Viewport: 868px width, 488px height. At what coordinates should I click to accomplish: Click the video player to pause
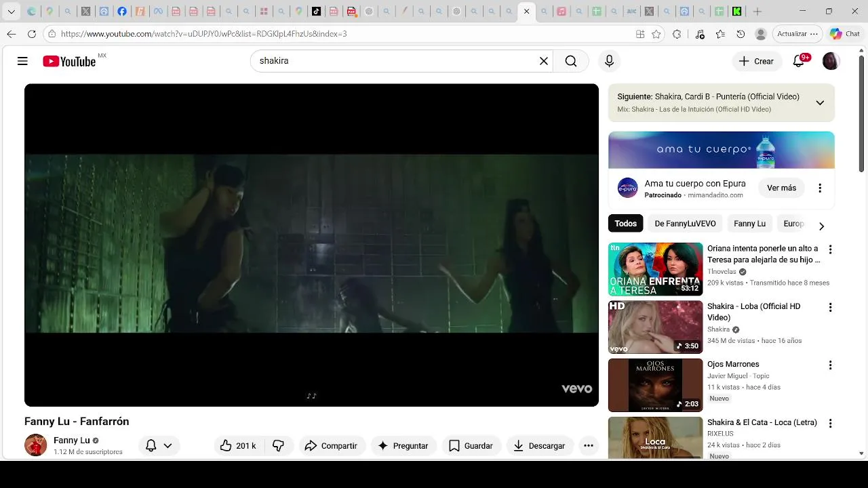311,245
